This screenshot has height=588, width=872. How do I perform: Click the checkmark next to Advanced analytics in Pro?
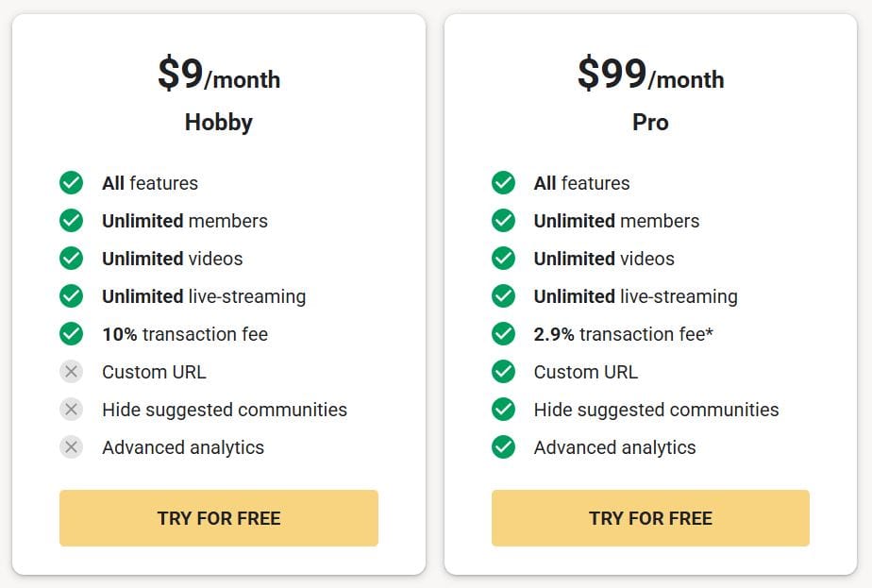(503, 447)
